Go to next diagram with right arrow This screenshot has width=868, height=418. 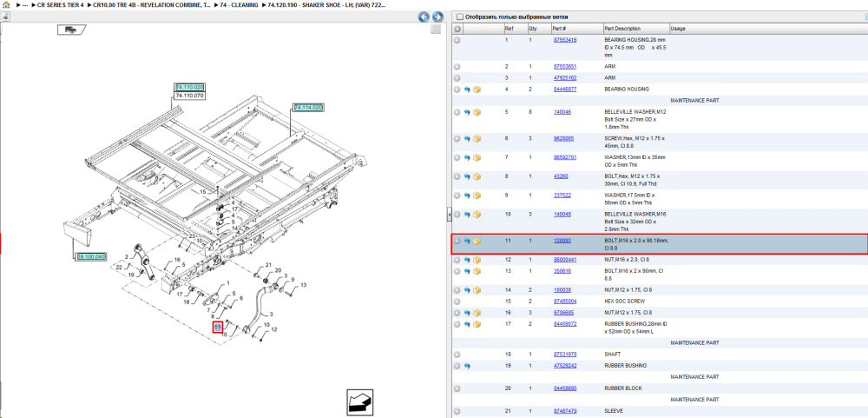pos(437,17)
